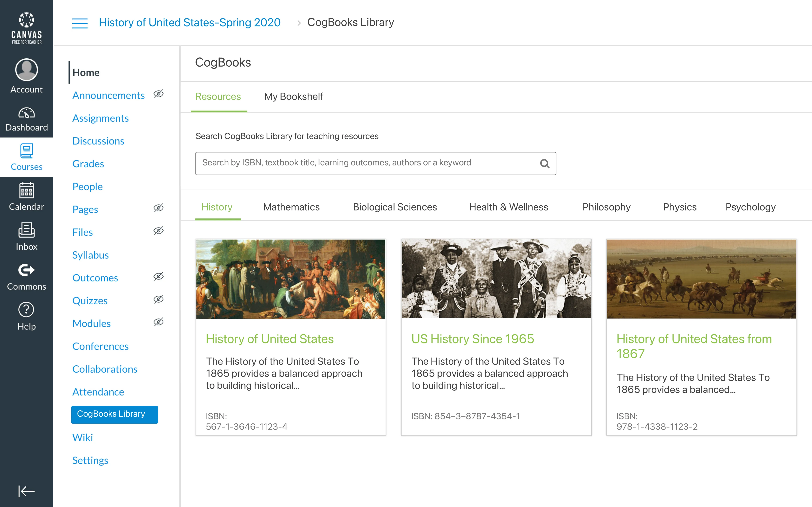Toggle visibility of Quizzes
Screen dimensions: 812x507
158,299
